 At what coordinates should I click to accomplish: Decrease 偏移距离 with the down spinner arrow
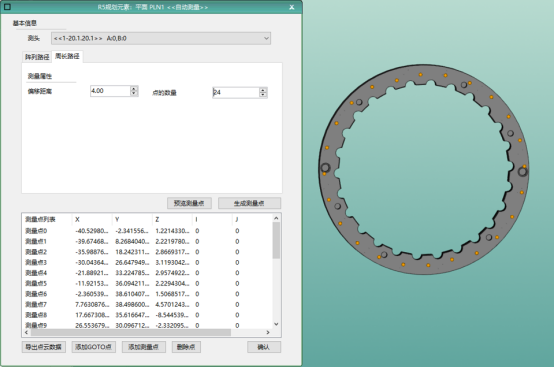tap(134, 93)
